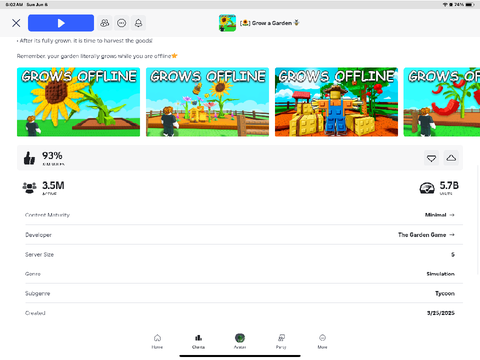Image resolution: width=480 pixels, height=360 pixels.
Task: Tap the visits gauge icon
Action: click(x=427, y=188)
